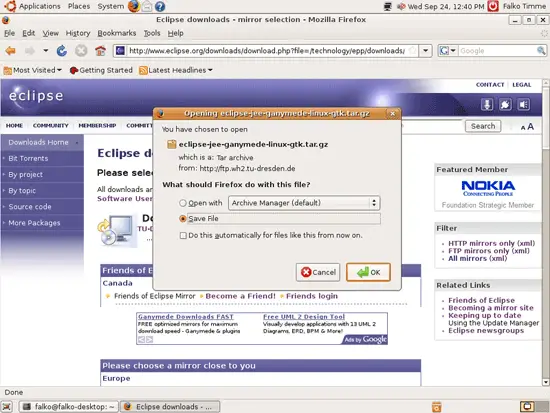Open the Firefox home page icon
This screenshot has height=413, width=550.
100,51
